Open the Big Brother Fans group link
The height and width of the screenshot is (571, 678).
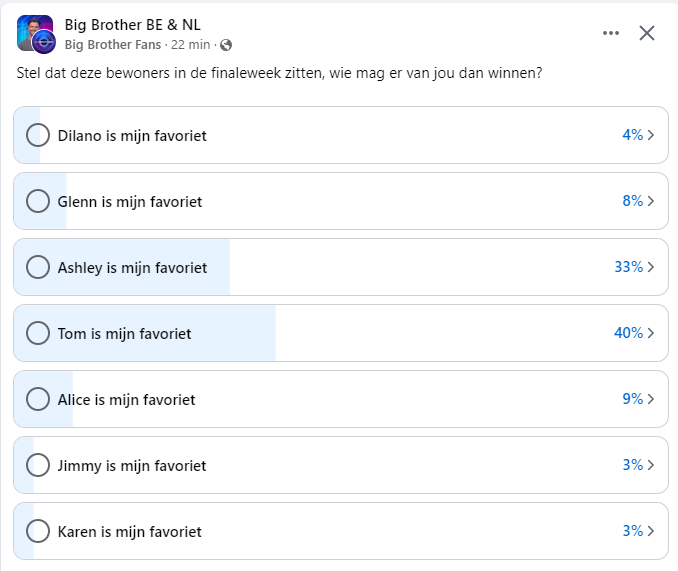click(x=113, y=45)
